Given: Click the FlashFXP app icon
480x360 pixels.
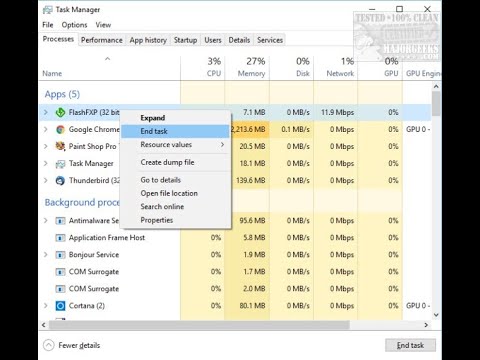Looking at the screenshot, I should point(60,113).
